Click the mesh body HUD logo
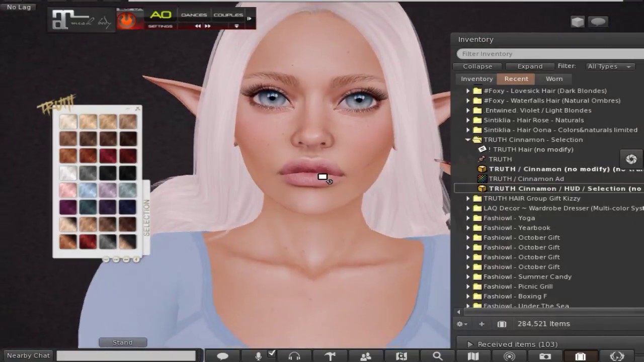Image resolution: width=644 pixels, height=362 pixels. 82,20
